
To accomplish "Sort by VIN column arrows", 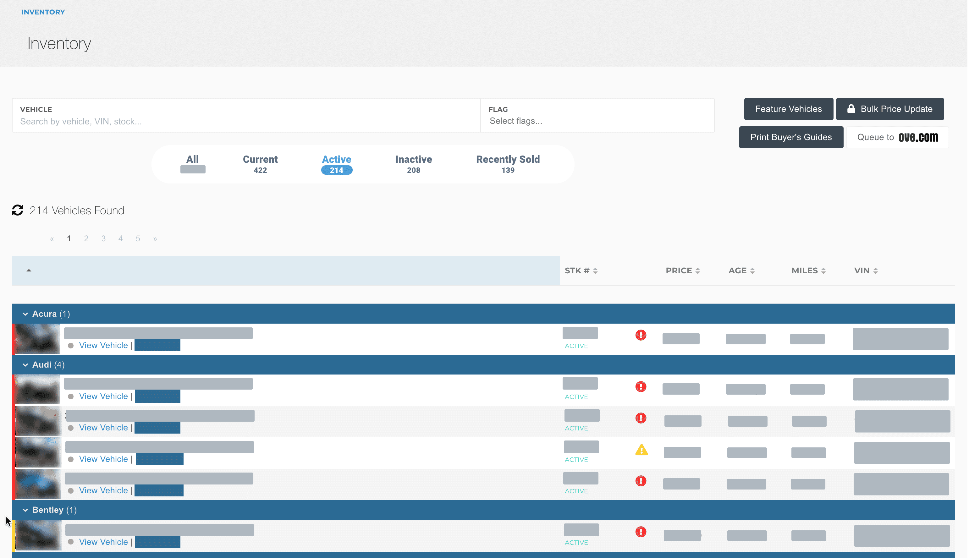I will click(875, 271).
